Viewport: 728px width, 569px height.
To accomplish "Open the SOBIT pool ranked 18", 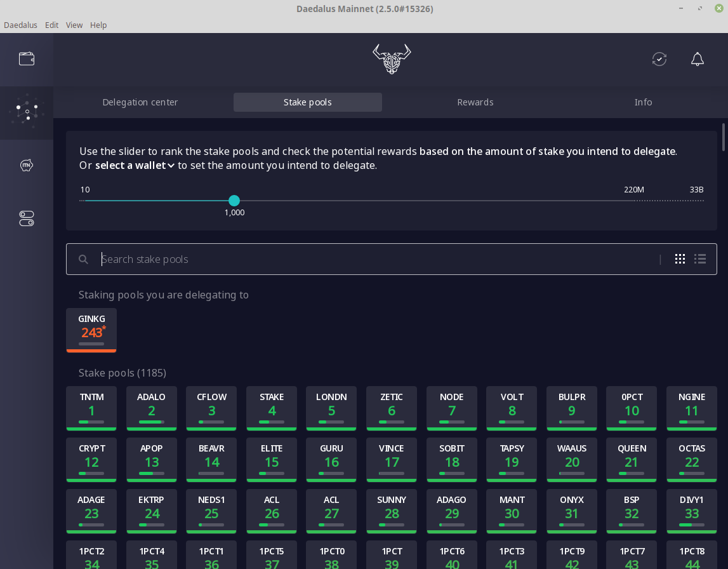I will coord(452,460).
